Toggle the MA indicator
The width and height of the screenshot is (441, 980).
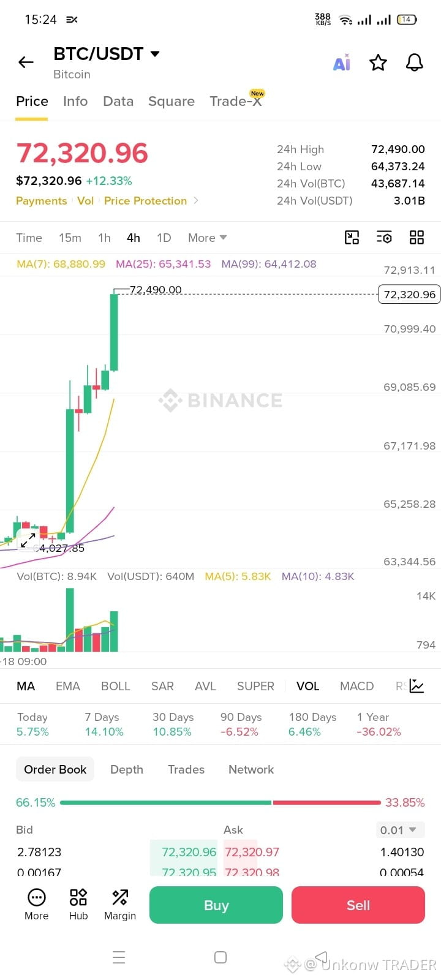tap(26, 686)
